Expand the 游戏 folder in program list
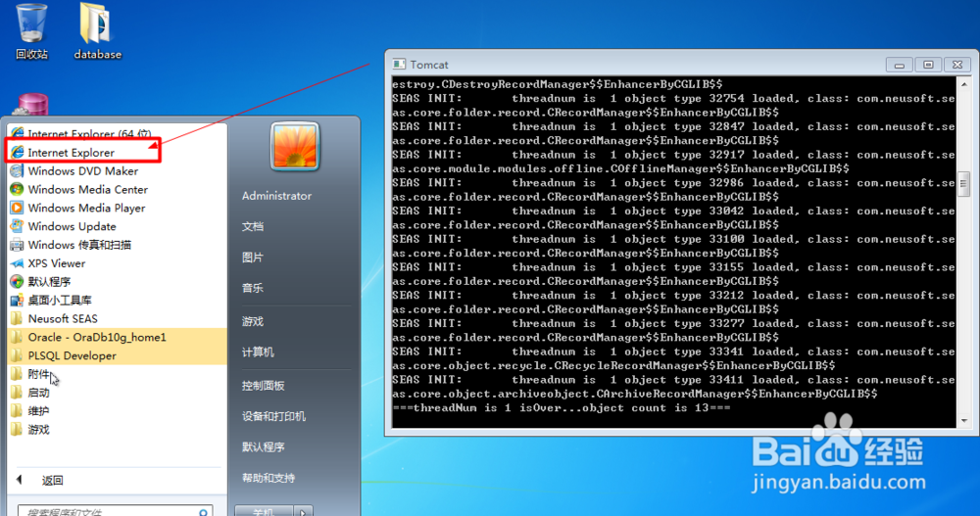The width and height of the screenshot is (980, 516). coord(39,429)
